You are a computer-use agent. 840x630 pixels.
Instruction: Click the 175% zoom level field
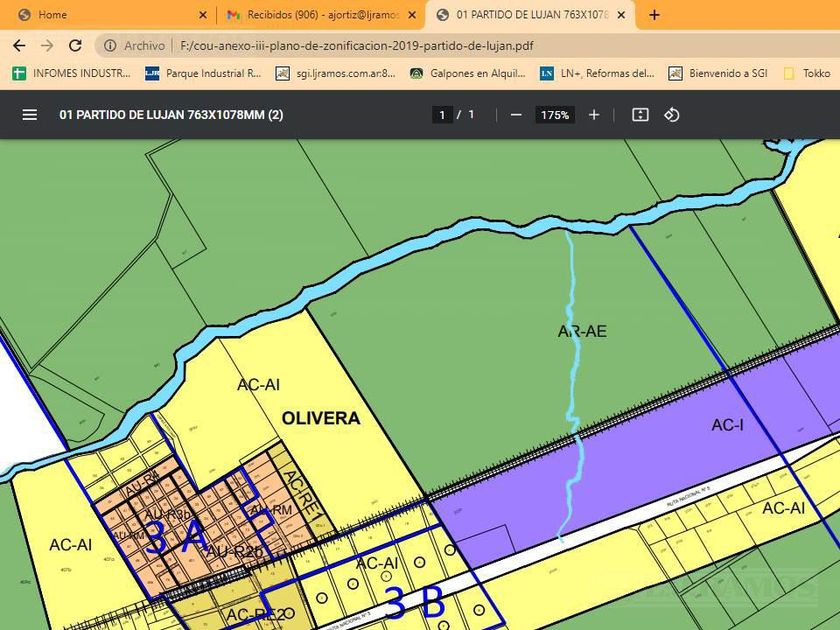click(x=555, y=115)
